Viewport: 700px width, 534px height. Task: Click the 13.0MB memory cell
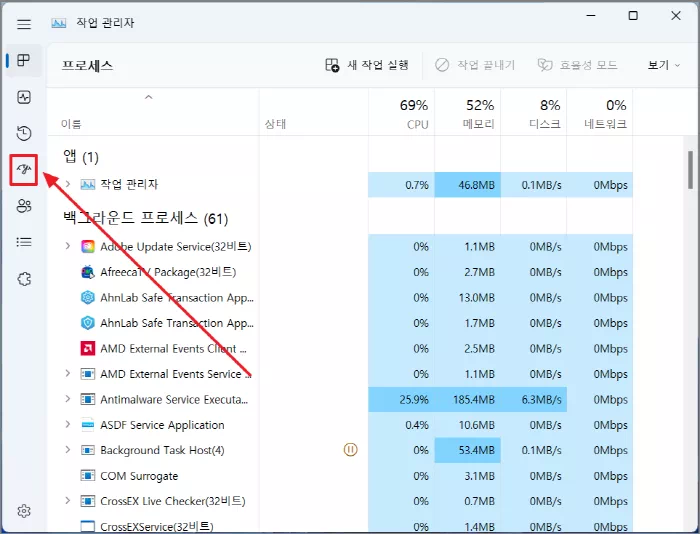[467, 298]
